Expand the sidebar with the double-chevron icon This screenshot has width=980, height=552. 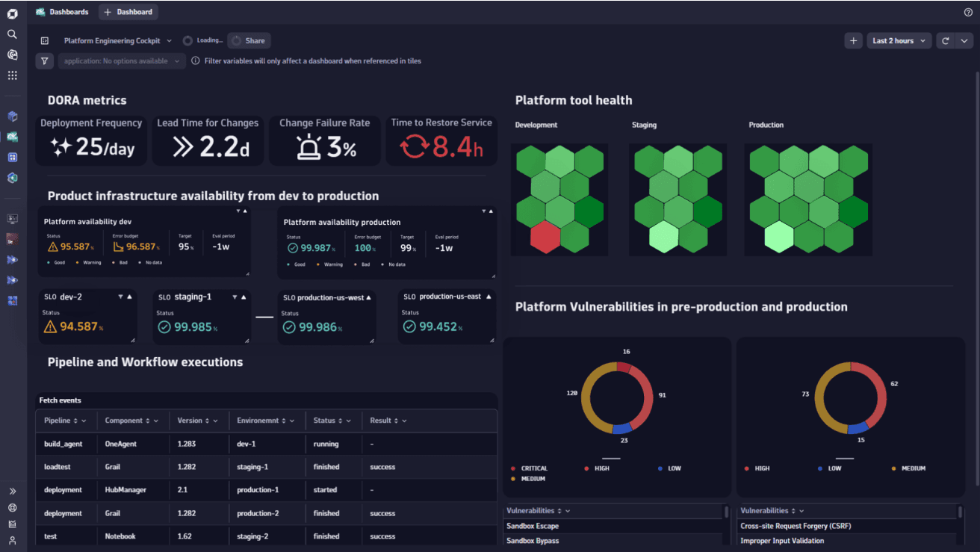click(x=12, y=491)
